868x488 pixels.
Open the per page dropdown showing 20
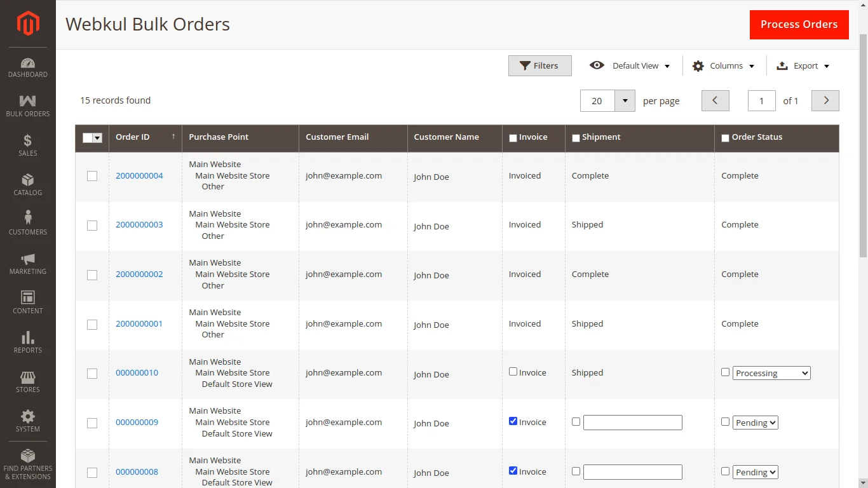point(607,100)
